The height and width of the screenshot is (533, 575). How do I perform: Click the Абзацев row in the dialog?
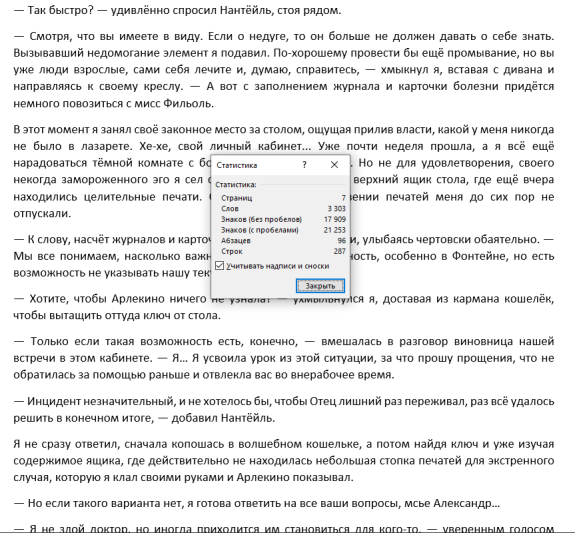click(x=283, y=240)
